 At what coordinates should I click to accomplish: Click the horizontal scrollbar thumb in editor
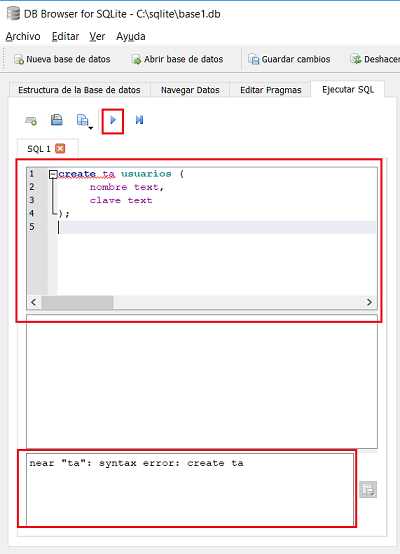pos(77,302)
